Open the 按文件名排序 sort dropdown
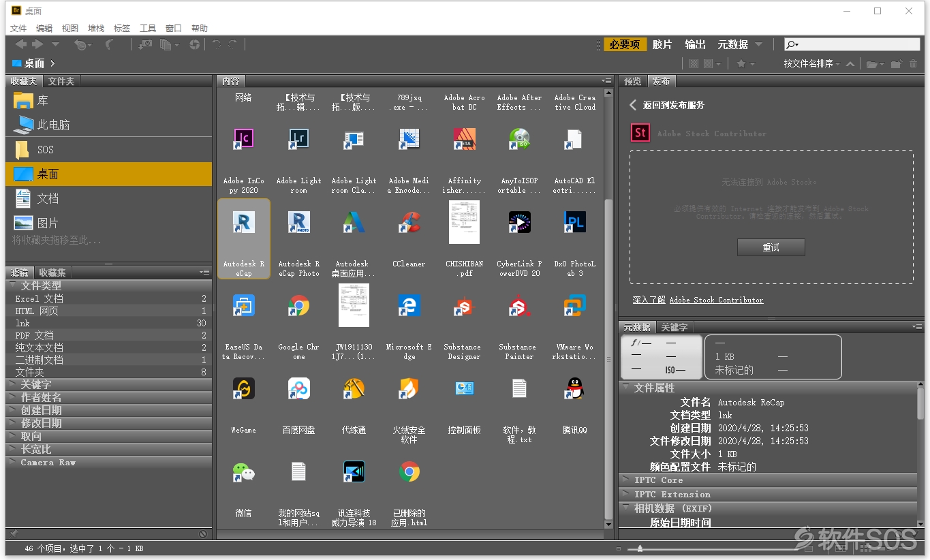Image resolution: width=930 pixels, height=560 pixels. click(812, 63)
